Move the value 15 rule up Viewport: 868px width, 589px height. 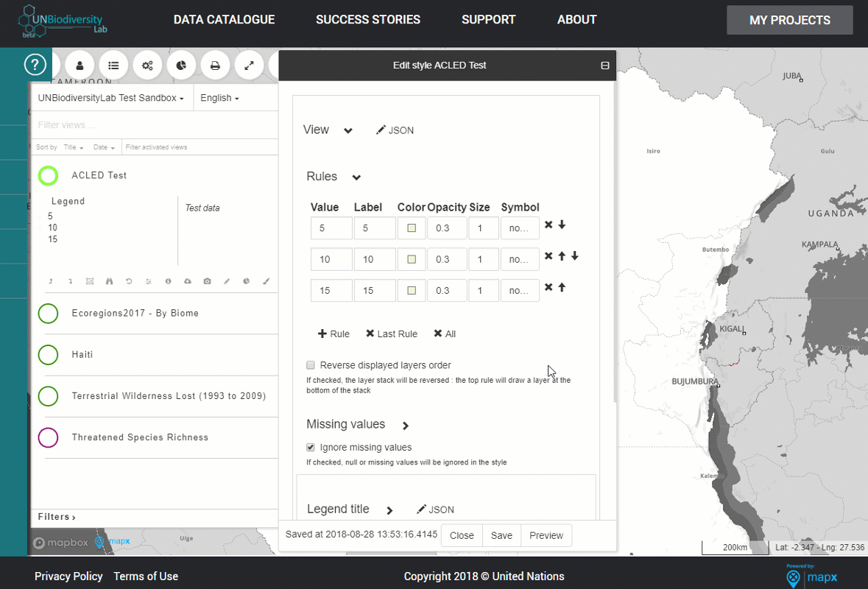562,287
